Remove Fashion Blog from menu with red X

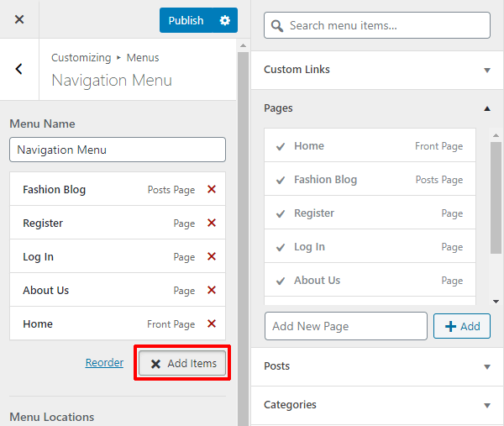point(212,190)
